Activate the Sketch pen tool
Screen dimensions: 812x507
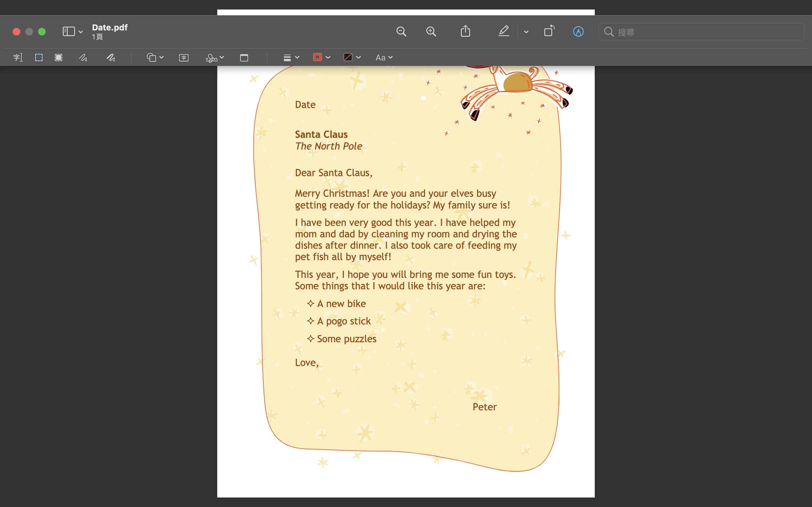pos(83,58)
